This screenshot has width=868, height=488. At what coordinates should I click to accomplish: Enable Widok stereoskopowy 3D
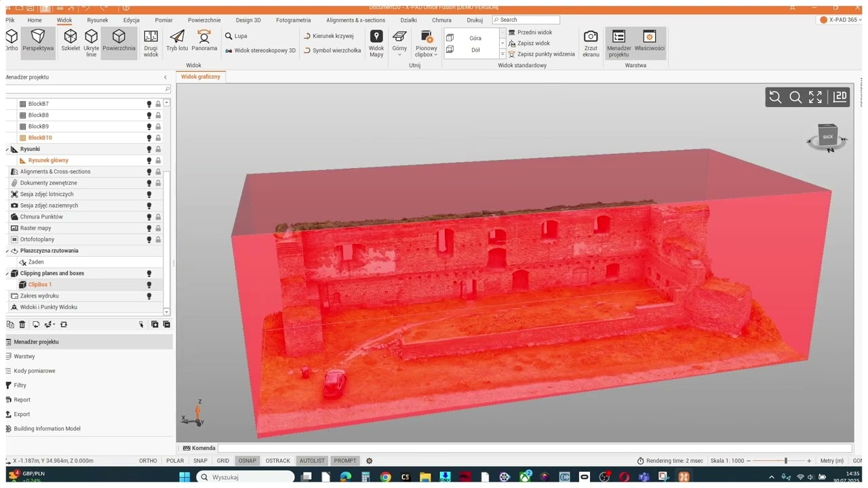pyautogui.click(x=260, y=50)
